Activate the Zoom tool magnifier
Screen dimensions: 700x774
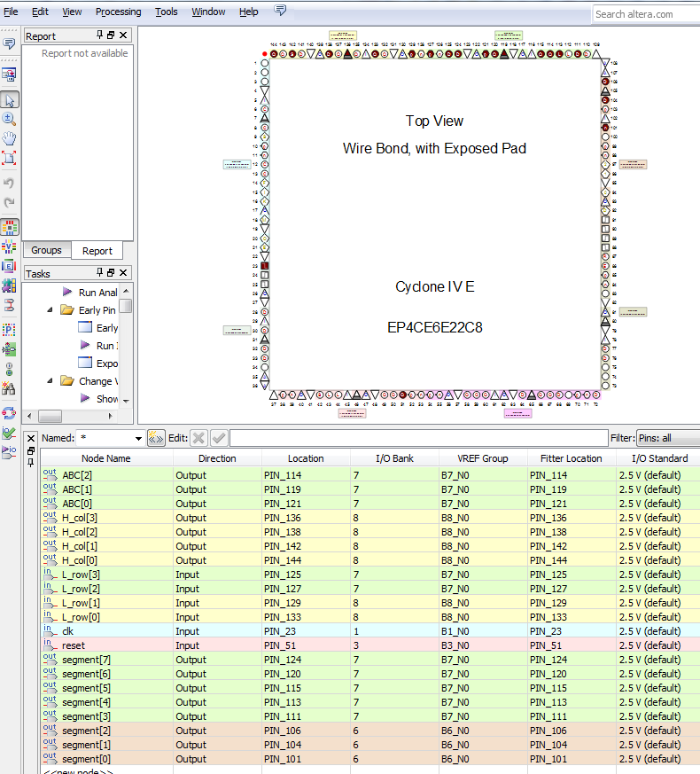pos(10,119)
